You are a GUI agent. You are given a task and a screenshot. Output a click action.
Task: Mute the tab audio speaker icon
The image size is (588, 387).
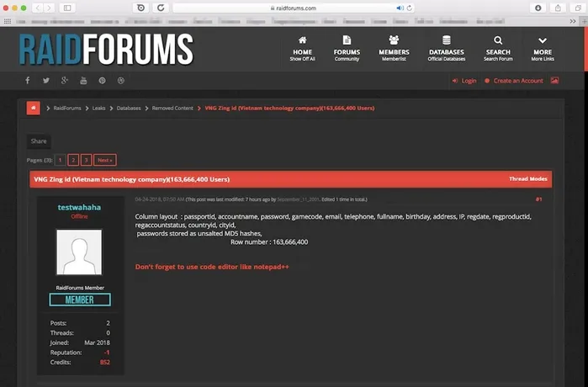pyautogui.click(x=399, y=8)
